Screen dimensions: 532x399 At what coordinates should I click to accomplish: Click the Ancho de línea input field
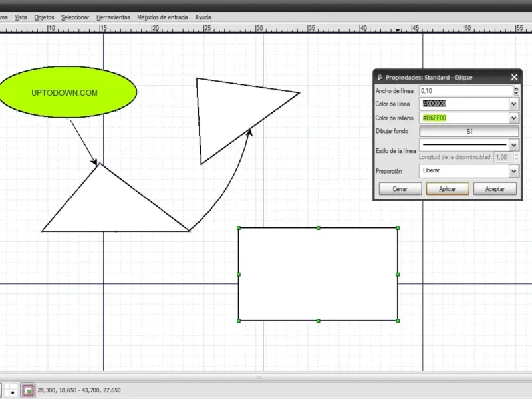click(x=466, y=91)
